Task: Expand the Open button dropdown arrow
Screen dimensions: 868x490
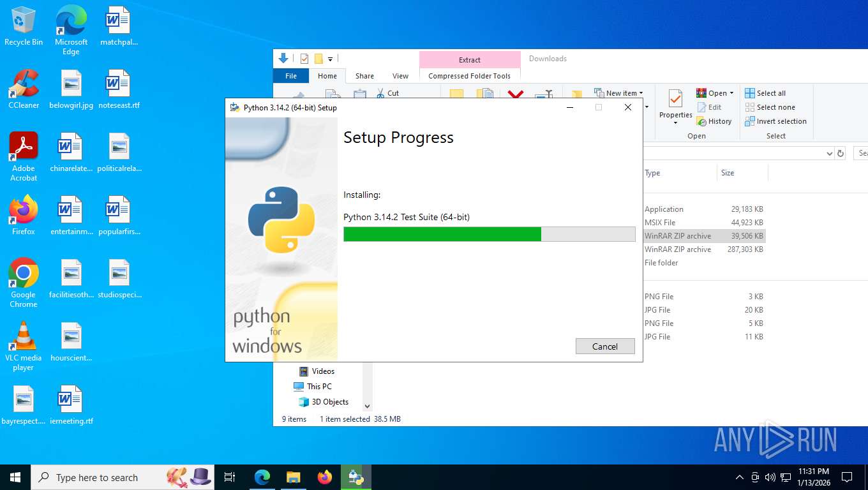Action: [731, 93]
